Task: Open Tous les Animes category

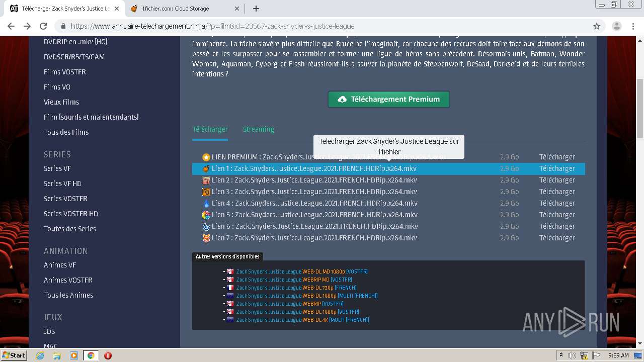Action: coord(68,295)
